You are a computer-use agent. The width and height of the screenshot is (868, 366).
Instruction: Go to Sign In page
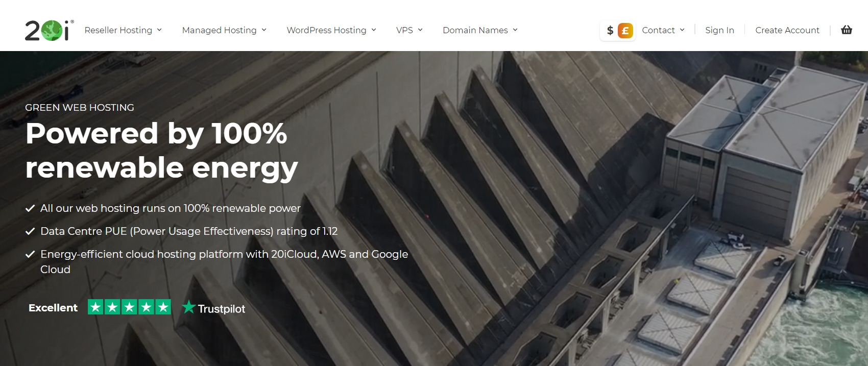click(x=719, y=30)
